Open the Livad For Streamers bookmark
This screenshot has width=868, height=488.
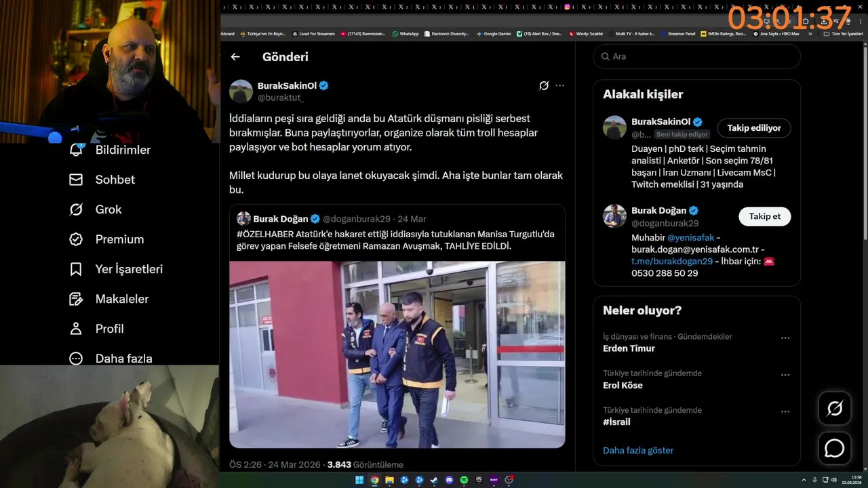[x=313, y=33]
